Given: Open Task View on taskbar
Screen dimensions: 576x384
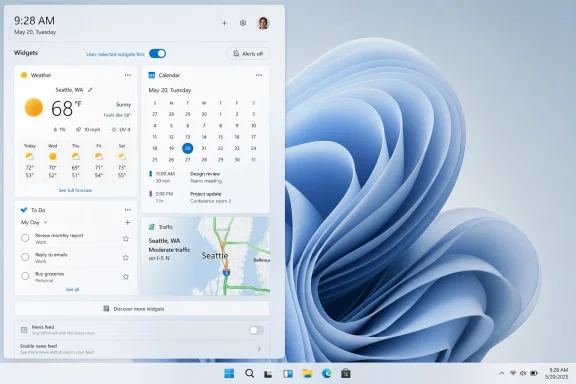Looking at the screenshot, I should pos(268,374).
